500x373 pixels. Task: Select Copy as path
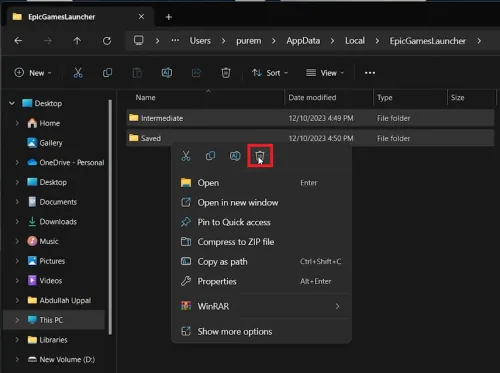[x=261, y=261]
